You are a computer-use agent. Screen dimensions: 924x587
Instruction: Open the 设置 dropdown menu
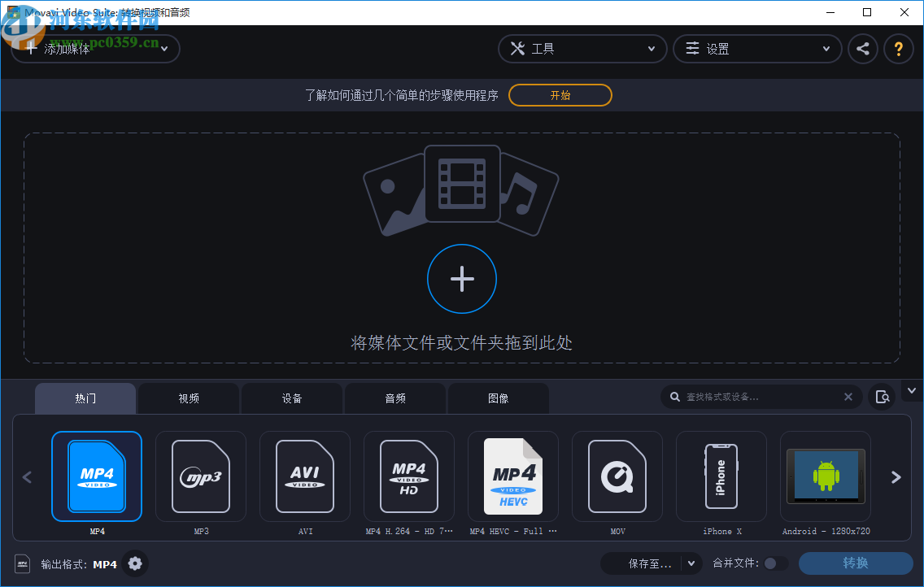756,49
